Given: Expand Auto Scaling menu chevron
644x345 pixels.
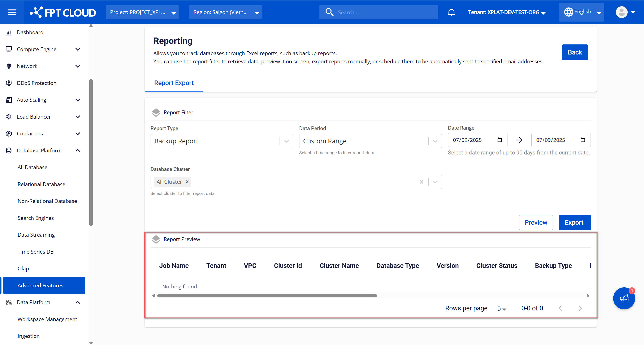Looking at the screenshot, I should point(78,100).
